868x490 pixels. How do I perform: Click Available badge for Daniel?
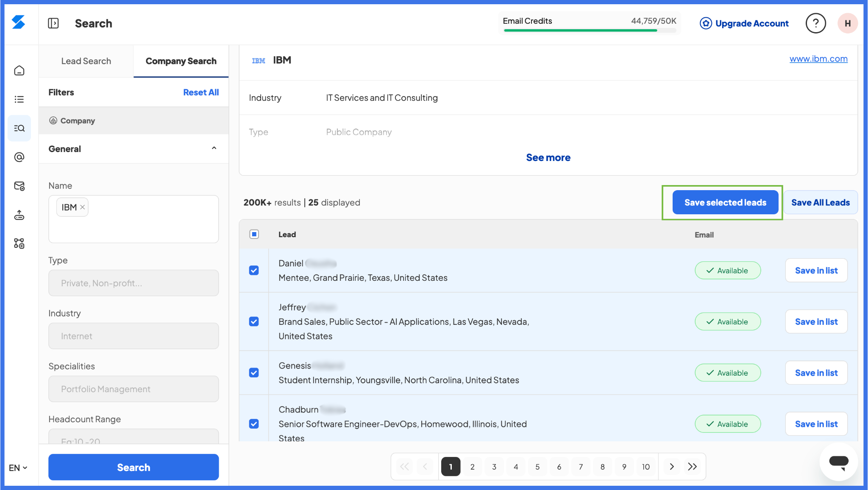(x=728, y=270)
